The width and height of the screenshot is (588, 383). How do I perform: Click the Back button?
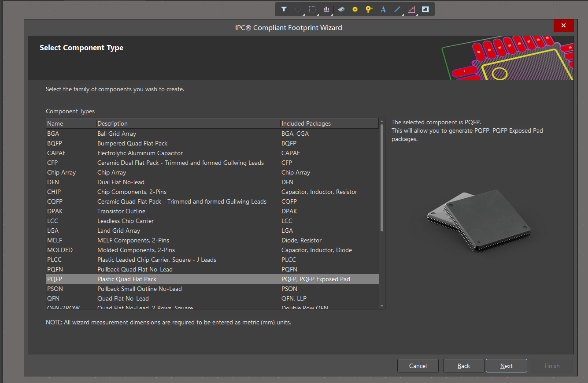[x=463, y=366]
